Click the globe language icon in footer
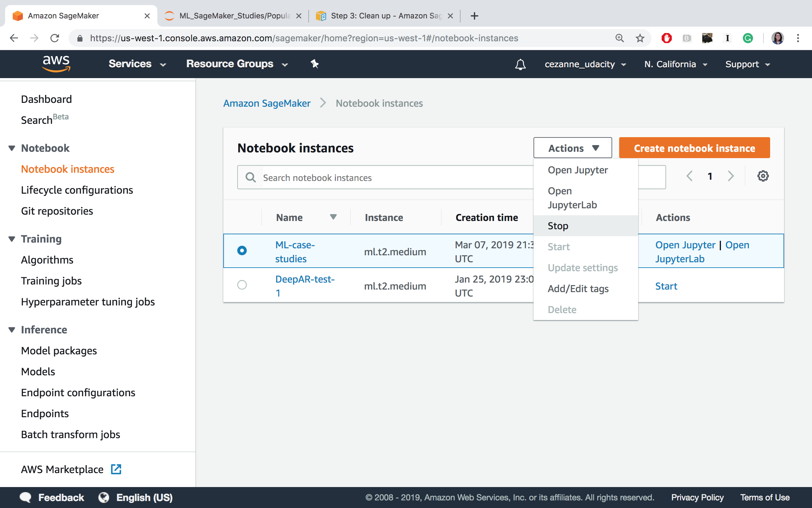Viewport: 812px width, 508px height. 104,497
